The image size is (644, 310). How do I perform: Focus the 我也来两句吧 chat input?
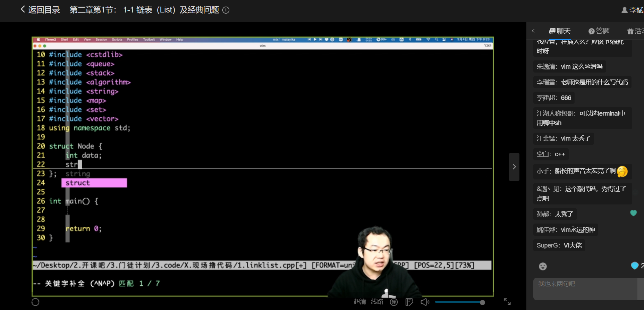[585, 289]
